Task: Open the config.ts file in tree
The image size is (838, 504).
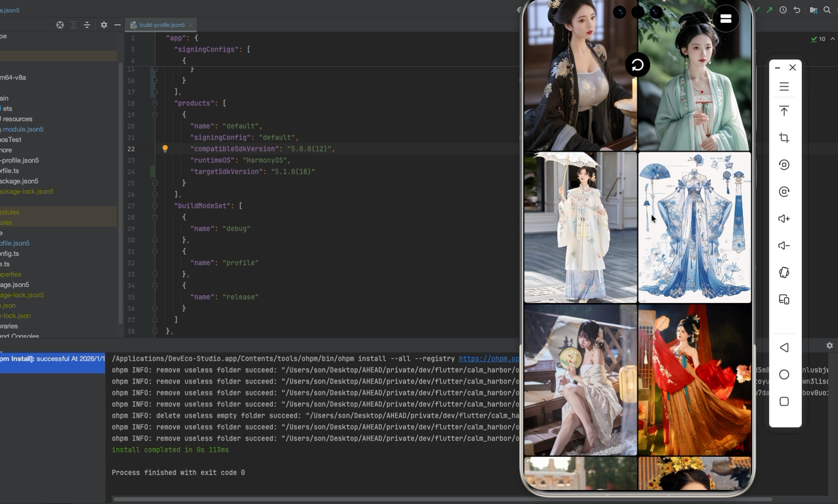Action: click(9, 253)
